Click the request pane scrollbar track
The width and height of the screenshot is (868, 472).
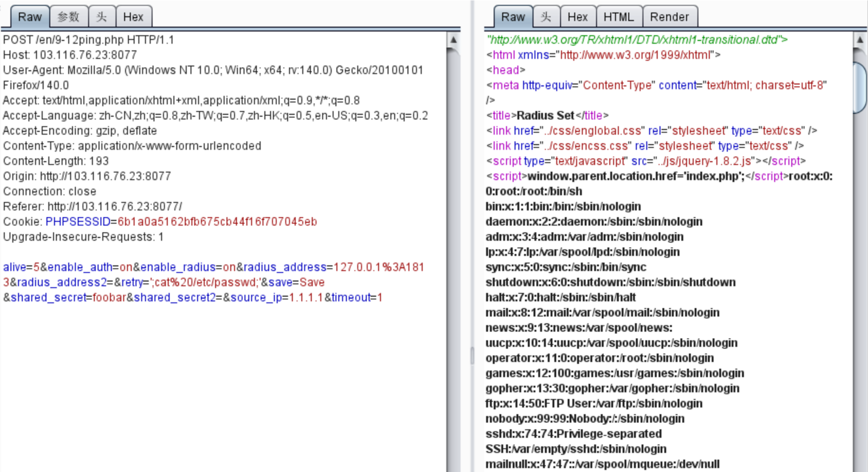click(x=454, y=259)
